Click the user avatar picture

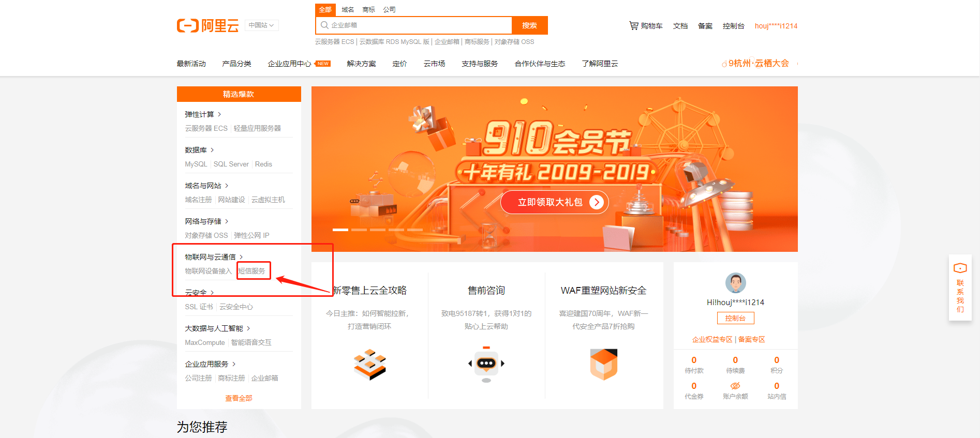[x=735, y=283]
